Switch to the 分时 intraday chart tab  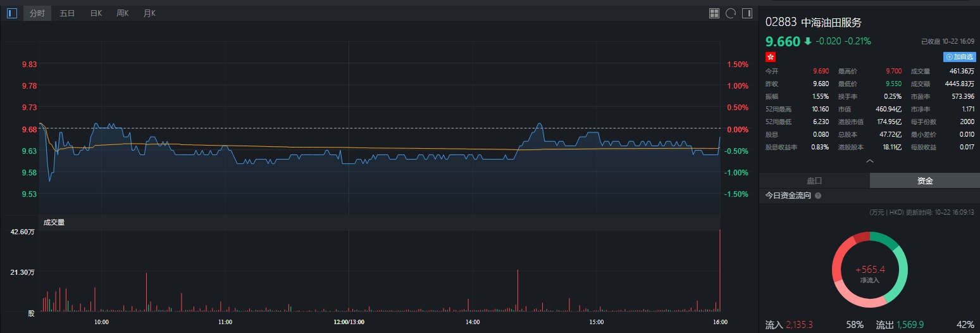37,13
